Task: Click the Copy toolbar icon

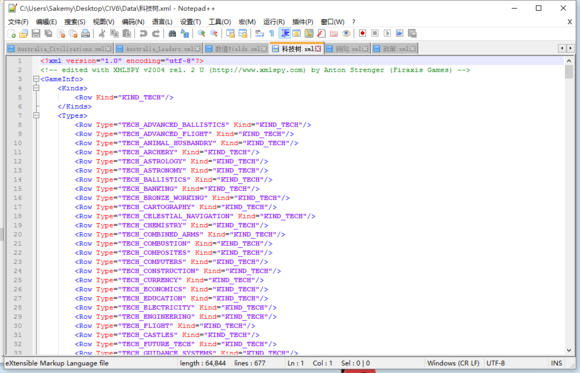Action: tap(114, 34)
